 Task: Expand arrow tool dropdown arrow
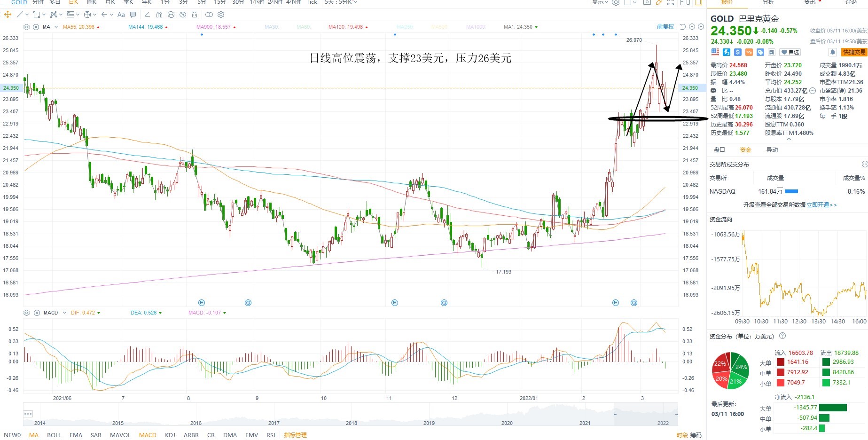(x=111, y=15)
